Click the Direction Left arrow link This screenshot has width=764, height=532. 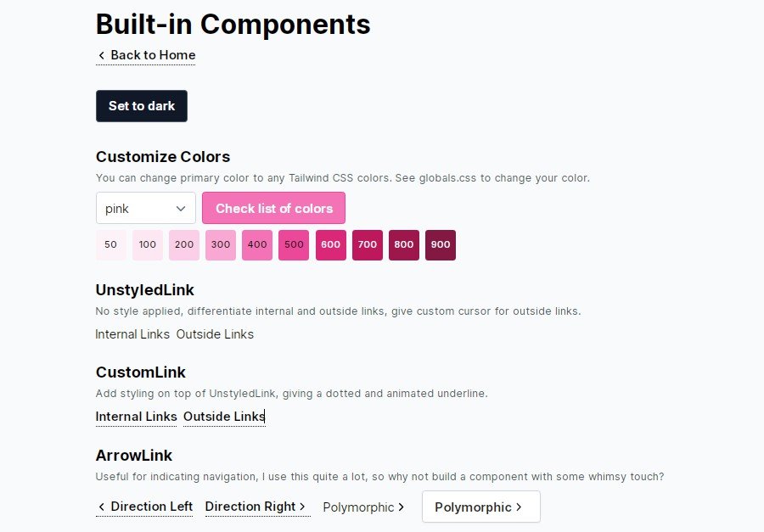149,507
